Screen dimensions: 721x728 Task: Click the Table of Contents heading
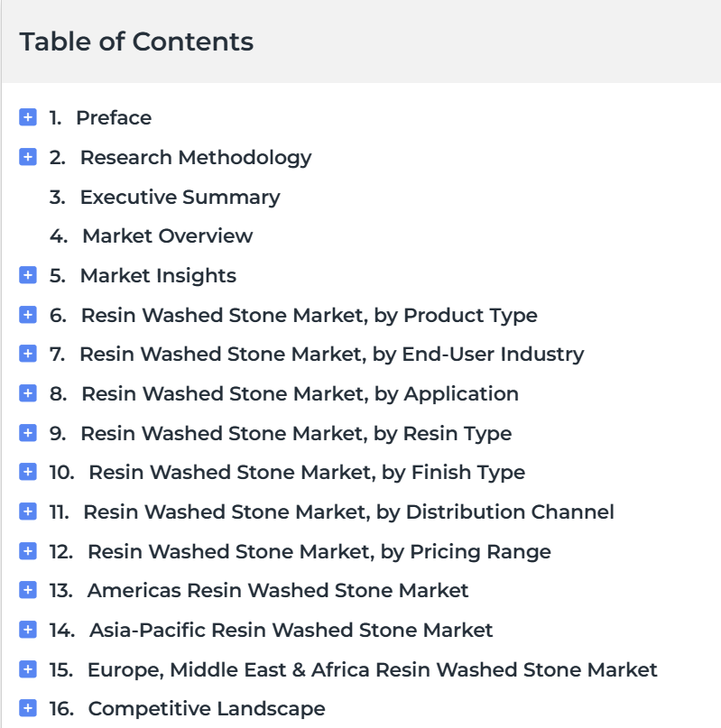pyautogui.click(x=136, y=41)
